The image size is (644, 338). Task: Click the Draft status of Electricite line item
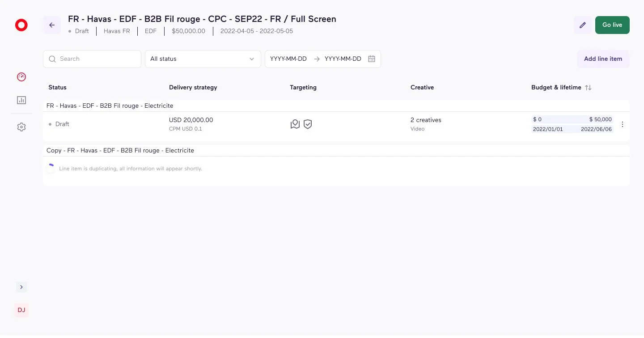tap(59, 124)
